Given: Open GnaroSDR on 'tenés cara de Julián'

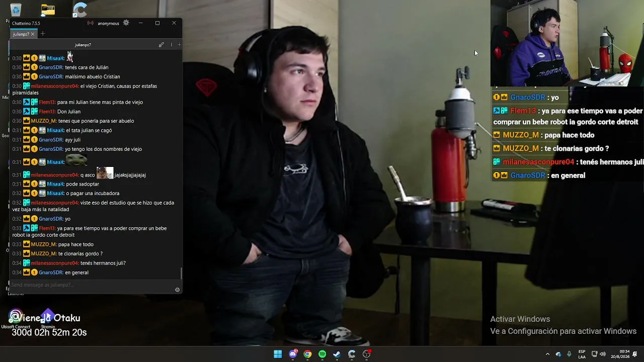Looking at the screenshot, I should tap(51, 67).
